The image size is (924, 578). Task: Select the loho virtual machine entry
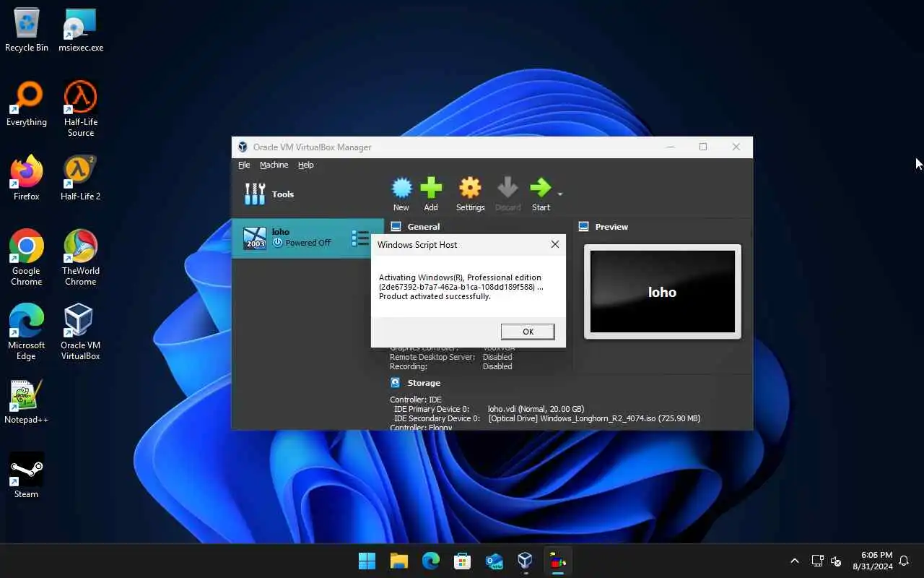point(308,238)
